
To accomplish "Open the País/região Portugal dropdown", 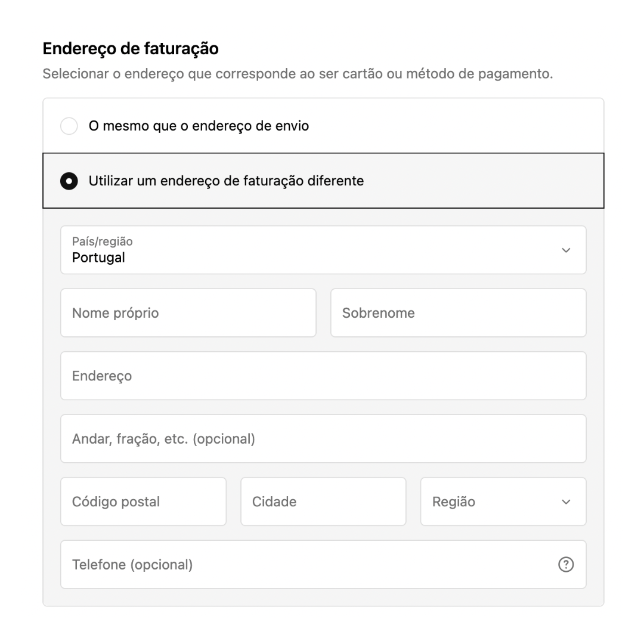I will (323, 250).
